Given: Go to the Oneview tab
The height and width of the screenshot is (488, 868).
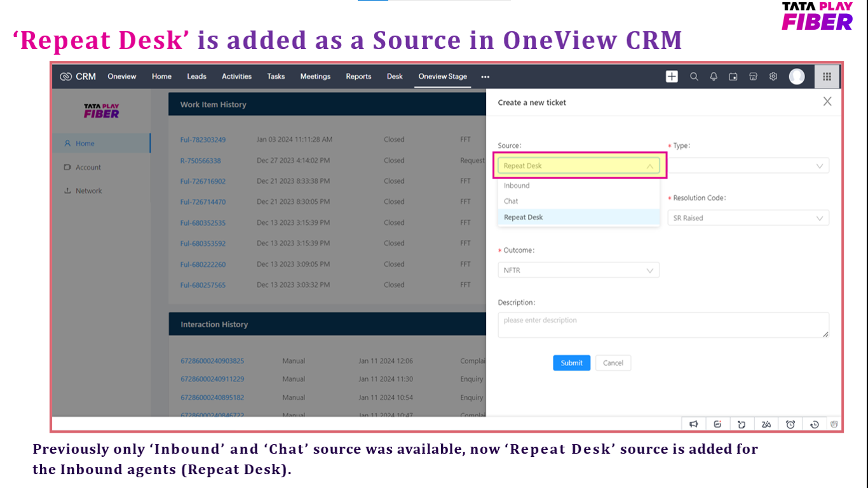Looking at the screenshot, I should coord(122,76).
